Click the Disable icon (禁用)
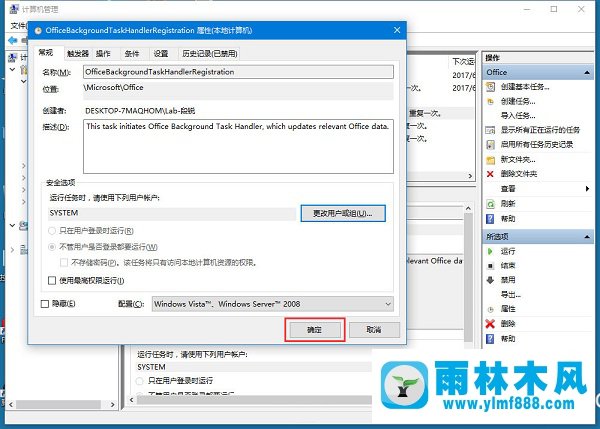 click(490, 280)
